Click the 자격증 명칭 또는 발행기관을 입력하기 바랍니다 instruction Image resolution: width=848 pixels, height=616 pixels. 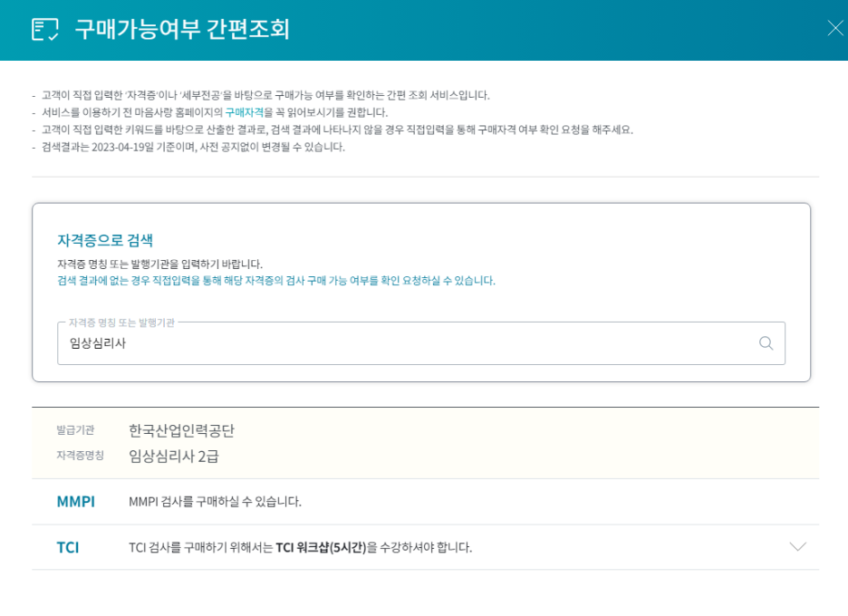pyautogui.click(x=160, y=264)
